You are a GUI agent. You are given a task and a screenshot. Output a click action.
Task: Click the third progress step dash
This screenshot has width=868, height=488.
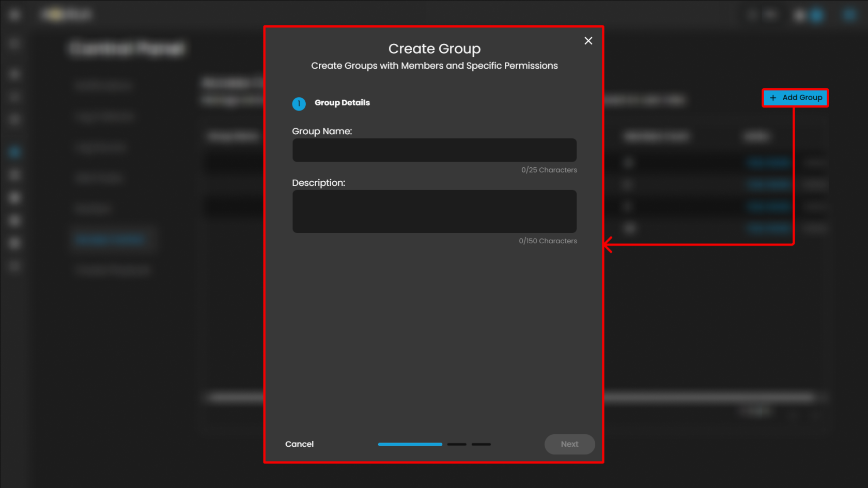pos(481,444)
